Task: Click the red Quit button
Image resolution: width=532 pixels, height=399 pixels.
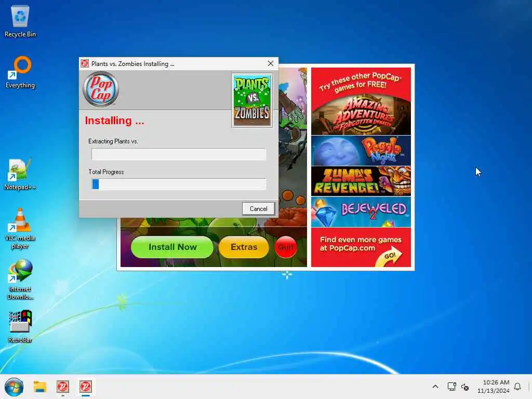Action: point(286,247)
